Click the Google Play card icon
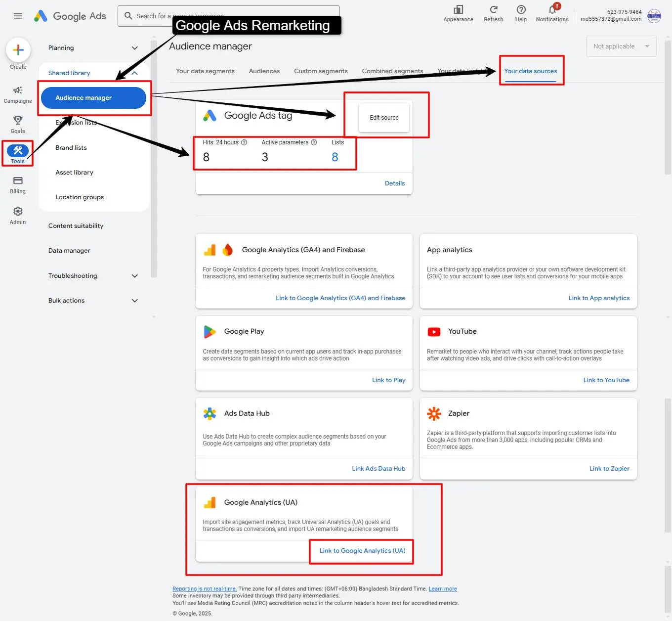The image size is (672, 622). click(x=210, y=332)
